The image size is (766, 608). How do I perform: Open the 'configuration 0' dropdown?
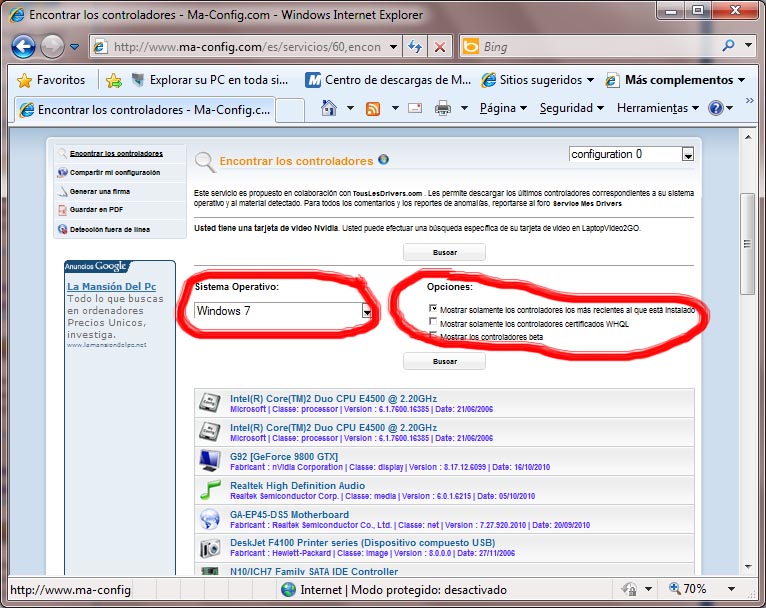631,154
